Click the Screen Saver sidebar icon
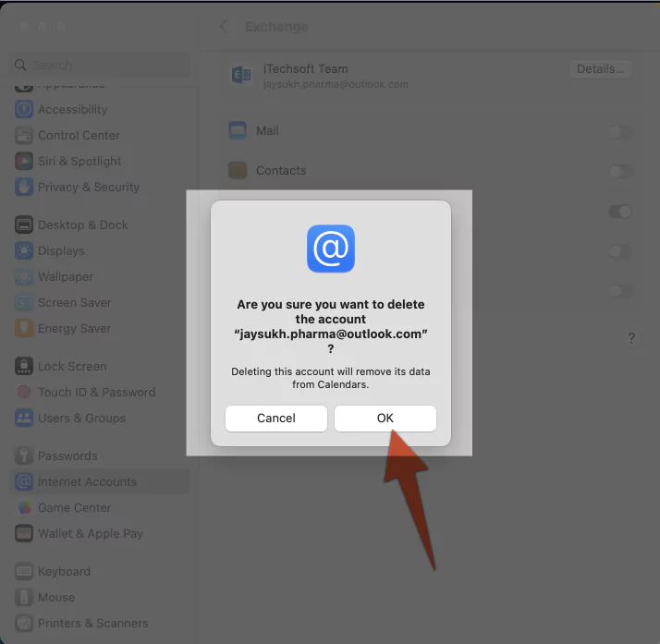This screenshot has height=644, width=660. (24, 303)
